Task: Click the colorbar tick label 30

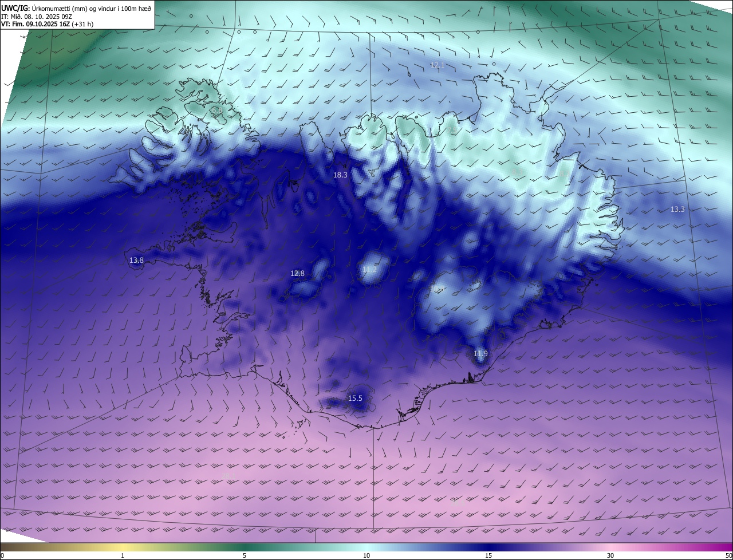Action: 610,555
